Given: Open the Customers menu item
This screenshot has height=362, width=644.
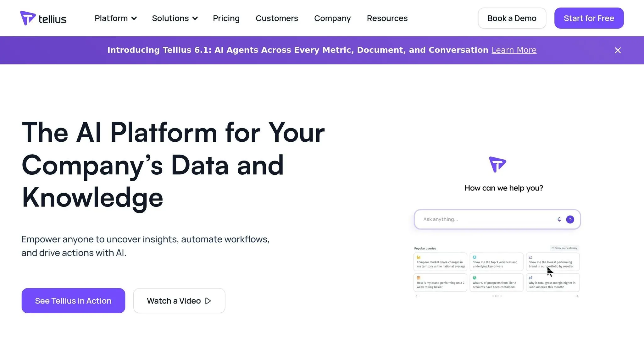Looking at the screenshot, I should click(x=277, y=18).
